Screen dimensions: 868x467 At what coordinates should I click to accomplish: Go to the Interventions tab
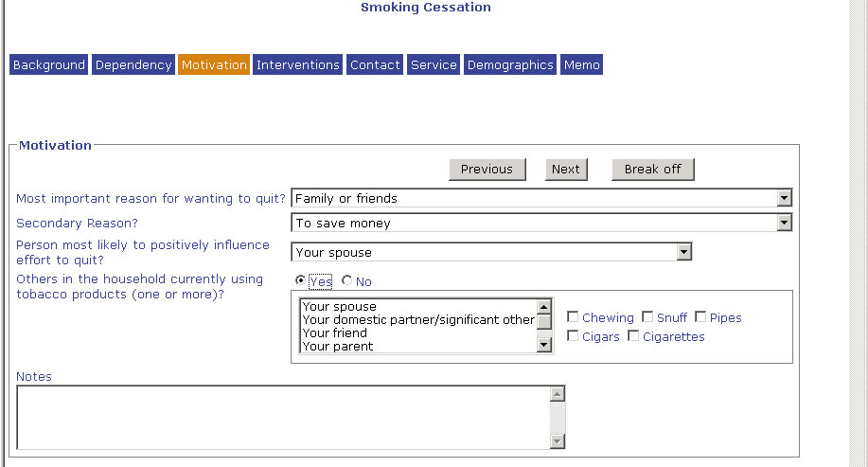point(297,65)
